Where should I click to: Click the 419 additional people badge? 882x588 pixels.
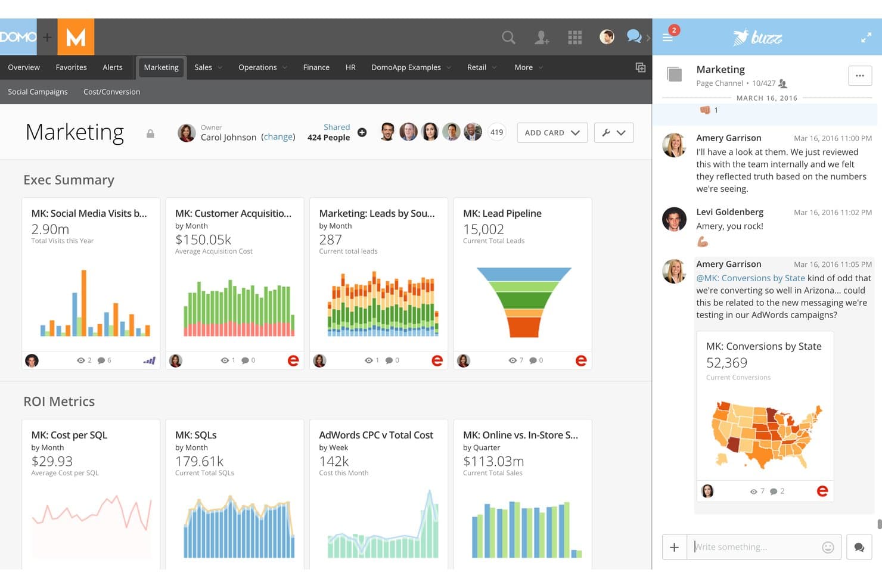(496, 132)
